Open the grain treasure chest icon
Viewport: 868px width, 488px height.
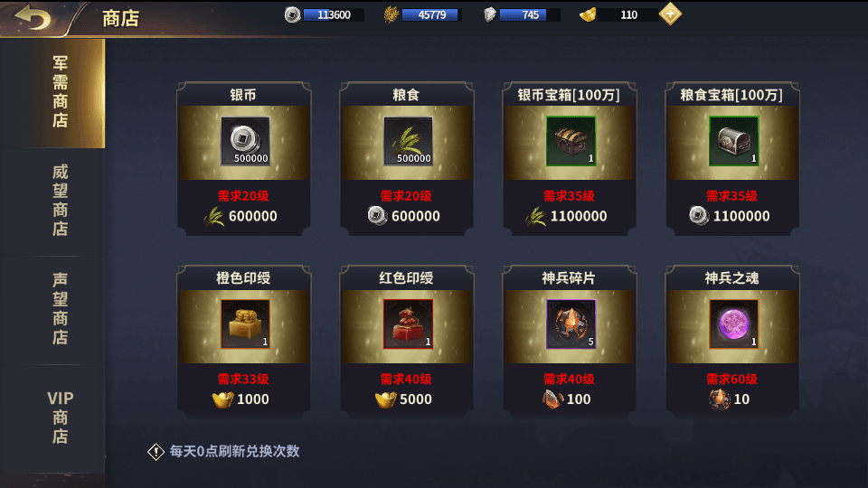(733, 141)
